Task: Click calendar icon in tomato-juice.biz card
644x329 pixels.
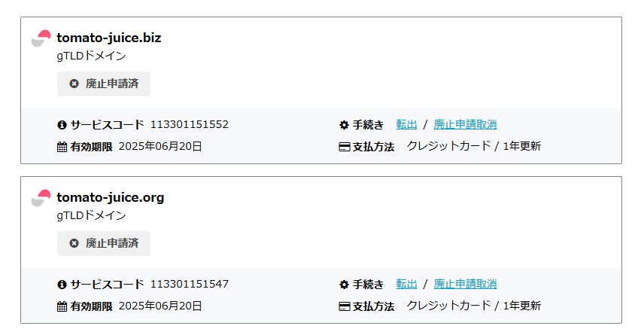Action: (x=62, y=147)
